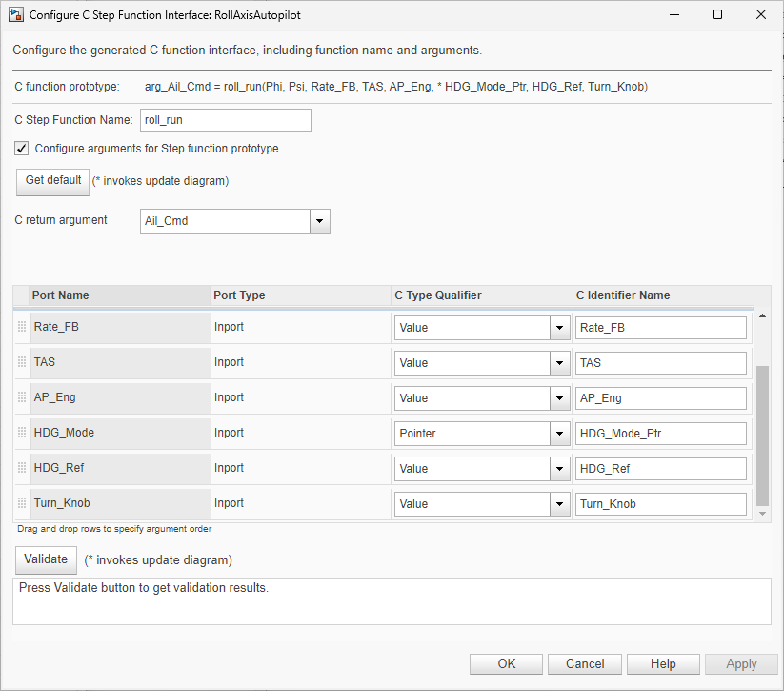
Task: Click the Simulink icon in title bar
Action: (x=15, y=15)
